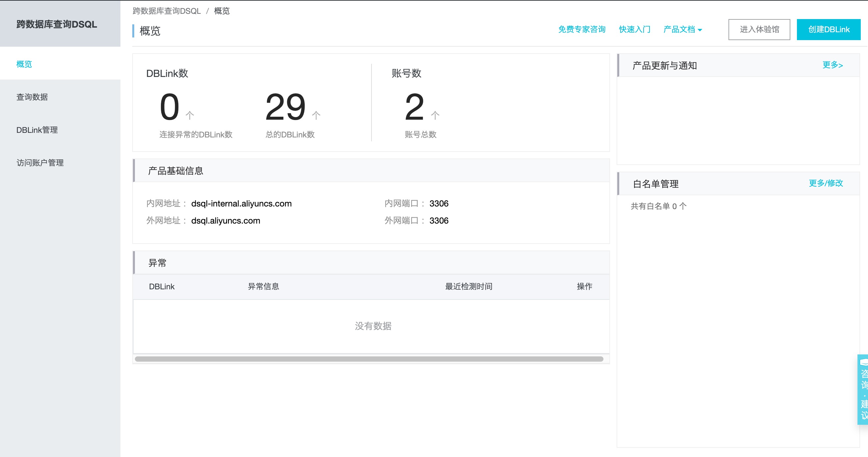The width and height of the screenshot is (868, 457).
Task: Open 更多/修改 in 白名单管理 panel
Action: point(826,183)
